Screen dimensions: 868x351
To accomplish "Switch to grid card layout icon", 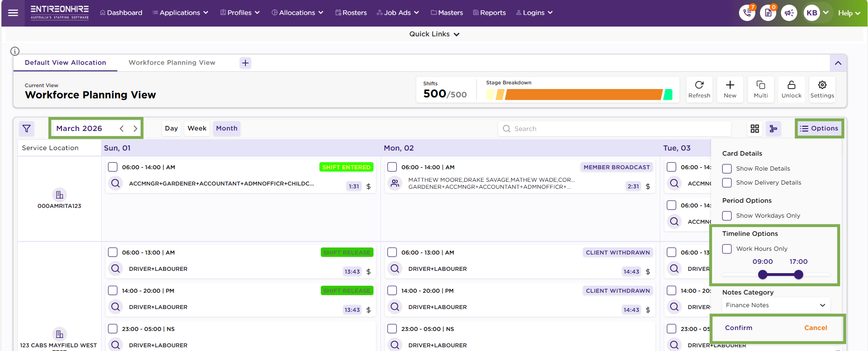I will [x=754, y=129].
